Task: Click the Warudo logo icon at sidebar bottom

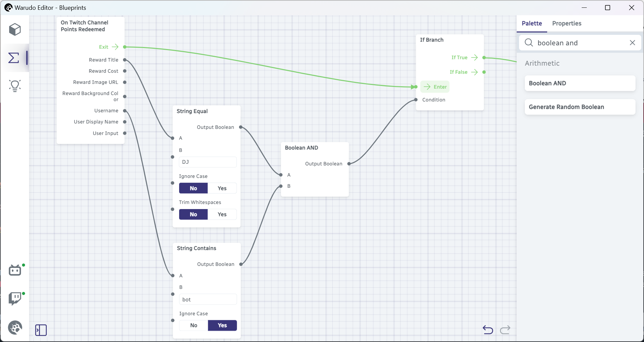Action: pos(15,327)
